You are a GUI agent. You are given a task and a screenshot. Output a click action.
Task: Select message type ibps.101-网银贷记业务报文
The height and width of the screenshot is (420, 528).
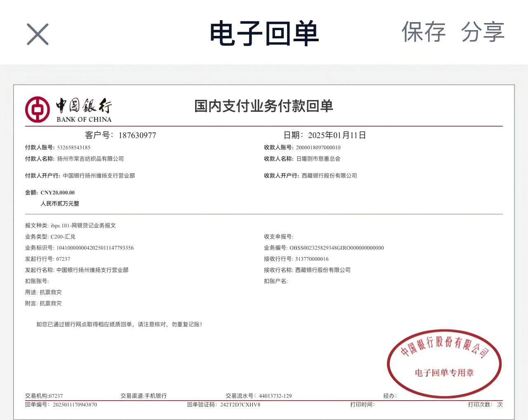click(x=83, y=226)
